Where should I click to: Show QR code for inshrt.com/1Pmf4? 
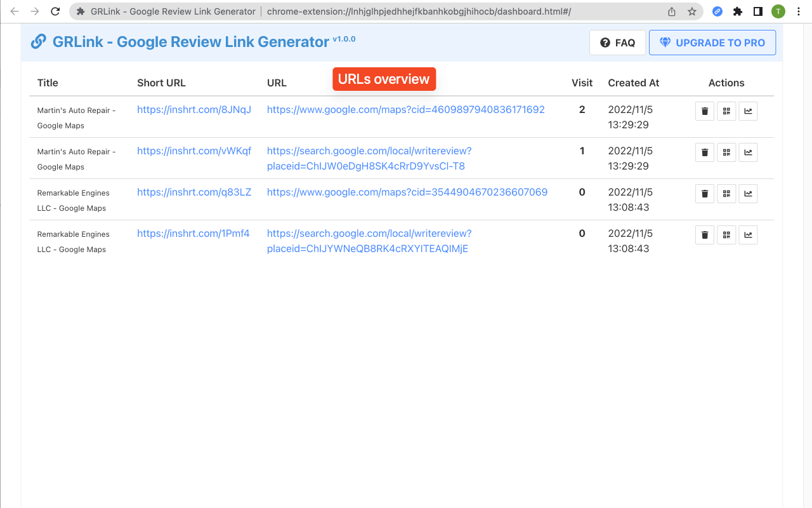click(726, 235)
